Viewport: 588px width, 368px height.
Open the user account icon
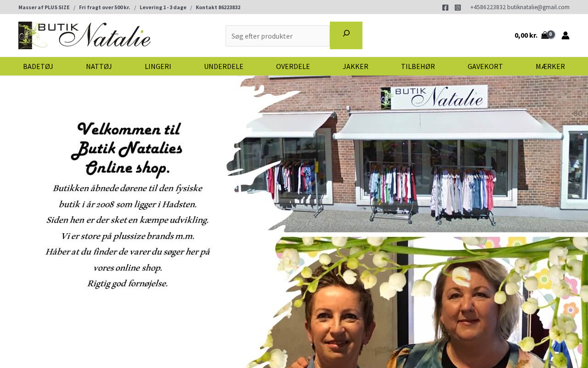click(565, 35)
